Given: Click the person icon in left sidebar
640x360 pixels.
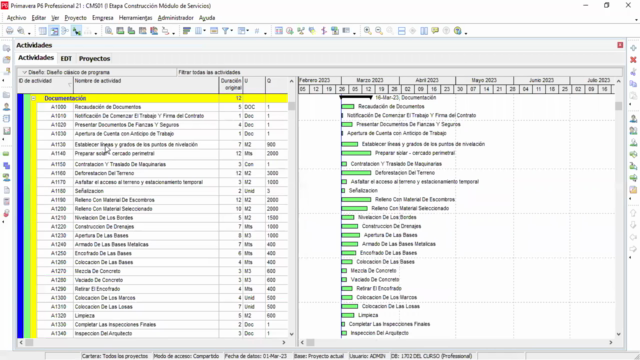Looking at the screenshot, I should (x=7, y=107).
